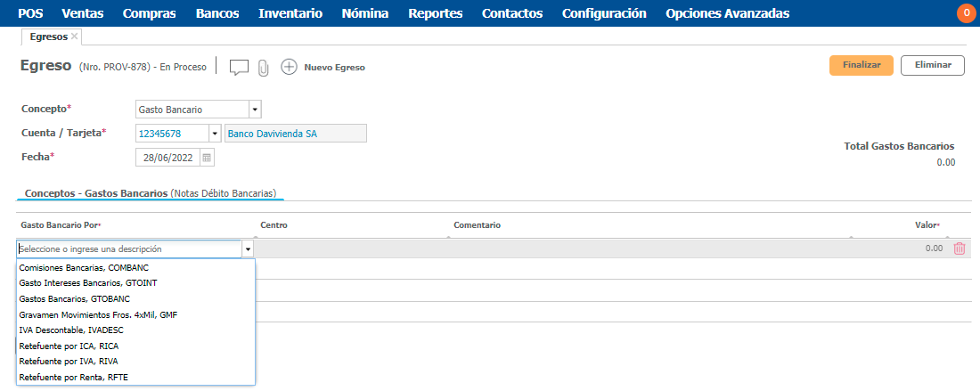Expand the Concepto dropdown
This screenshot has width=980, height=391.
pyautogui.click(x=254, y=110)
